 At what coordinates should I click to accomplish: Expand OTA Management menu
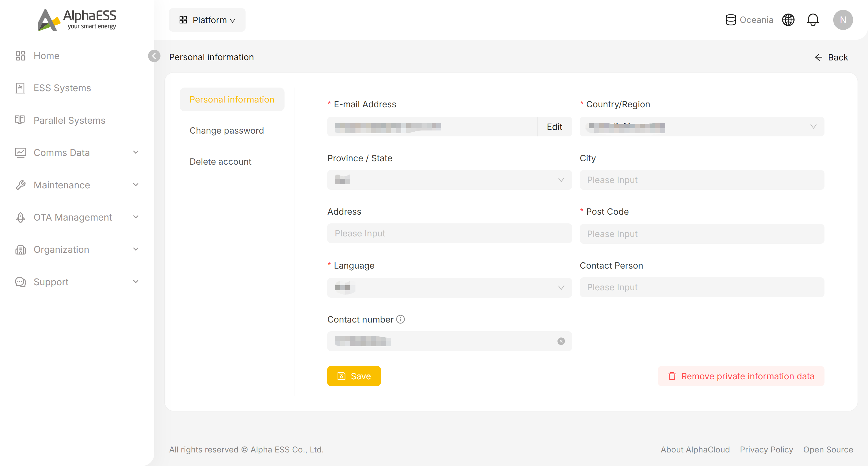[x=77, y=217]
